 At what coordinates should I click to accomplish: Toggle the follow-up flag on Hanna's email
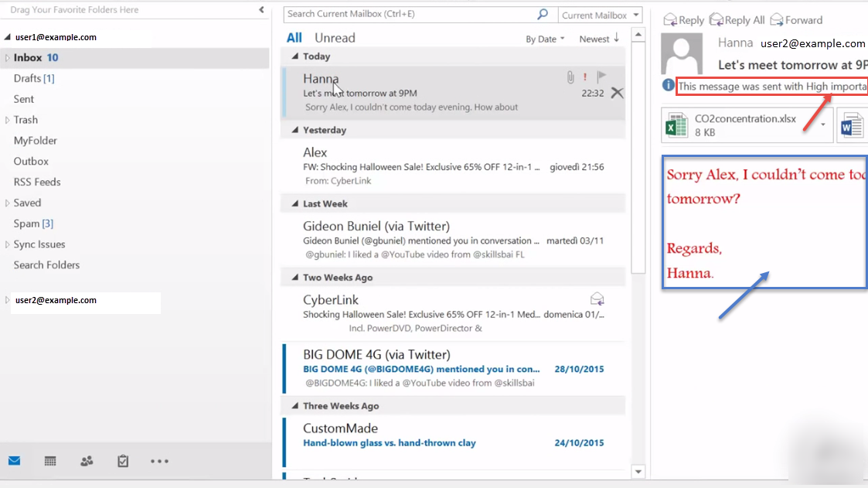601,77
